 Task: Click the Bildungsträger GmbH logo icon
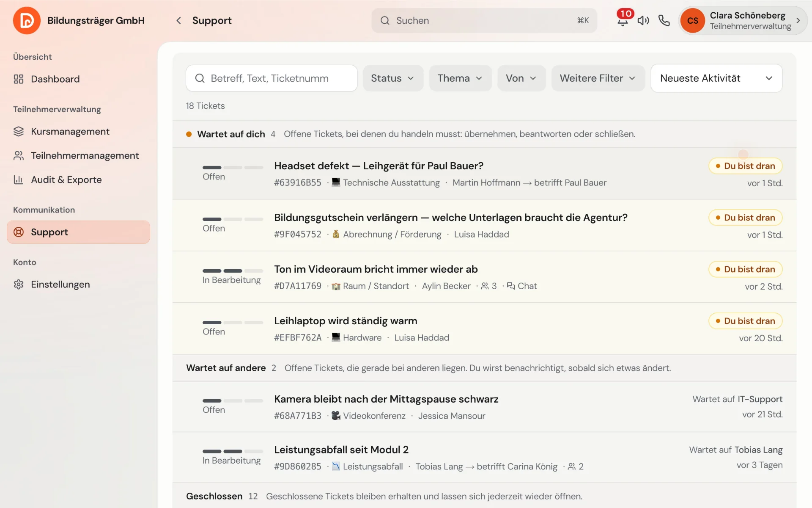click(27, 20)
